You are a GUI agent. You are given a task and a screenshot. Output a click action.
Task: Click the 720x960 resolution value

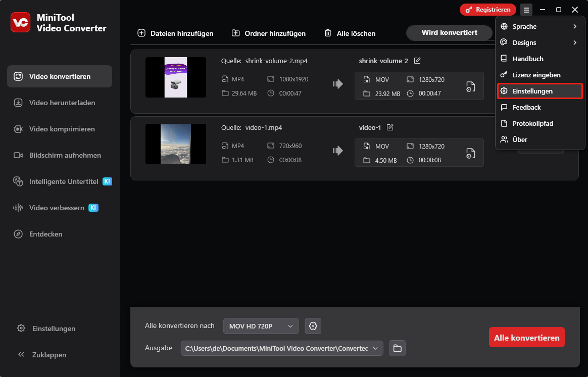tap(290, 146)
